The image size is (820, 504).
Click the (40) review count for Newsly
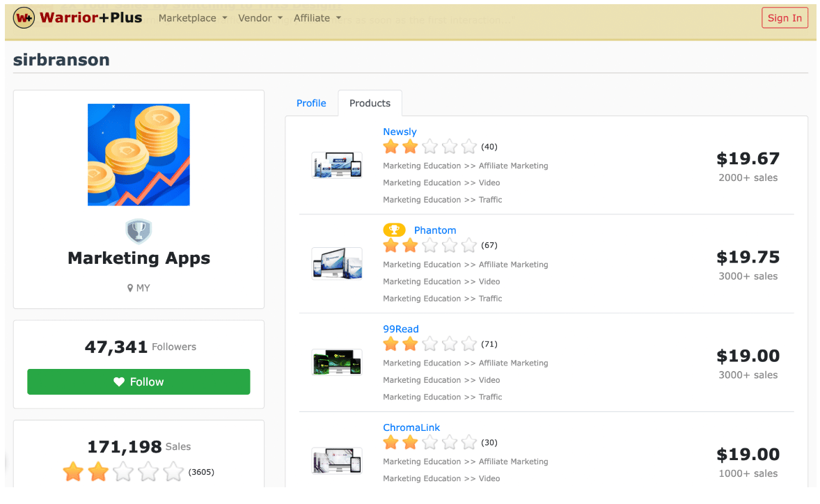(489, 147)
